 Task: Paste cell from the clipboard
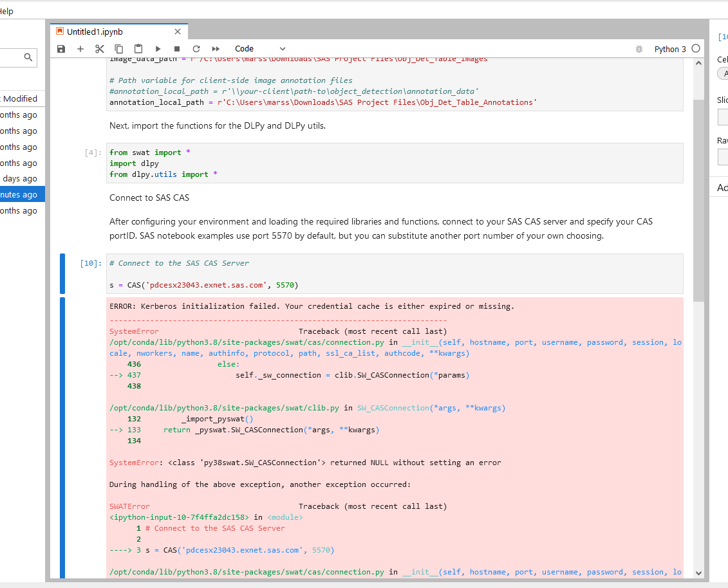point(138,49)
